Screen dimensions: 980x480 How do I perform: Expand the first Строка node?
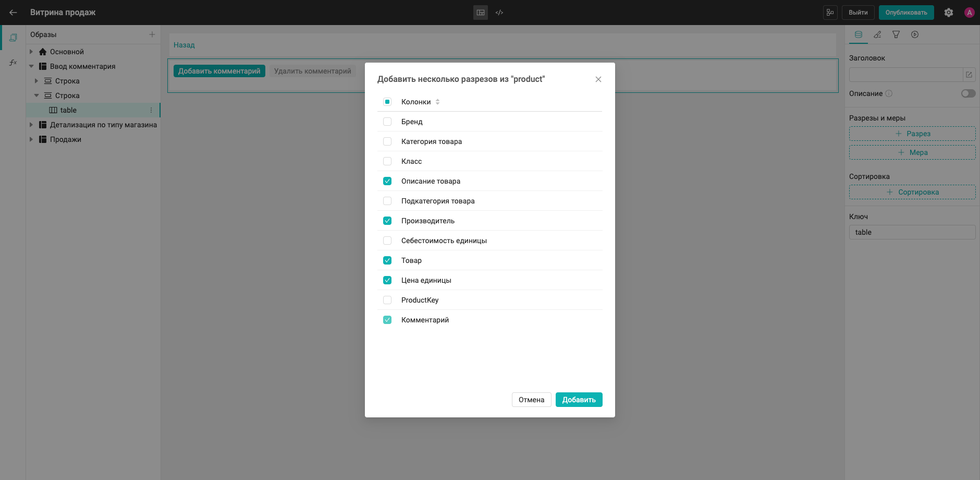(x=36, y=81)
